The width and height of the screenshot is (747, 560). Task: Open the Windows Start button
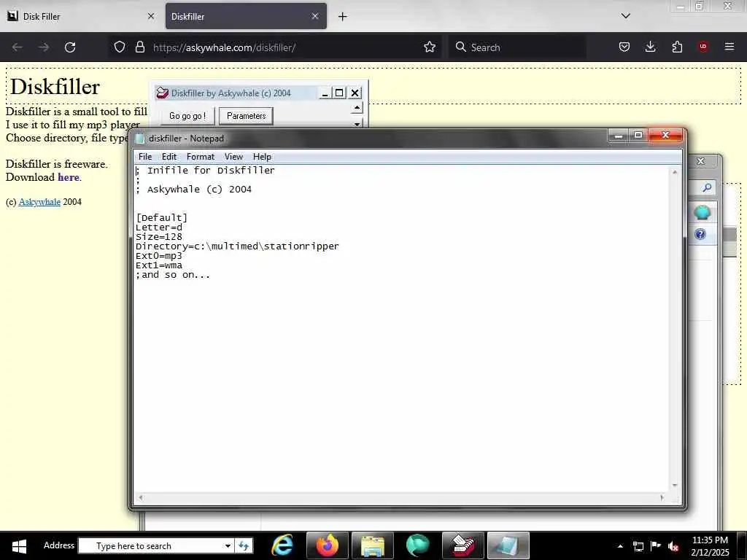19,545
